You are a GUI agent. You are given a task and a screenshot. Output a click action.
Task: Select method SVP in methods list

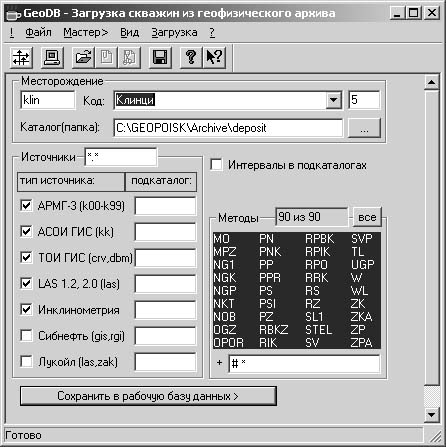pyautogui.click(x=362, y=239)
